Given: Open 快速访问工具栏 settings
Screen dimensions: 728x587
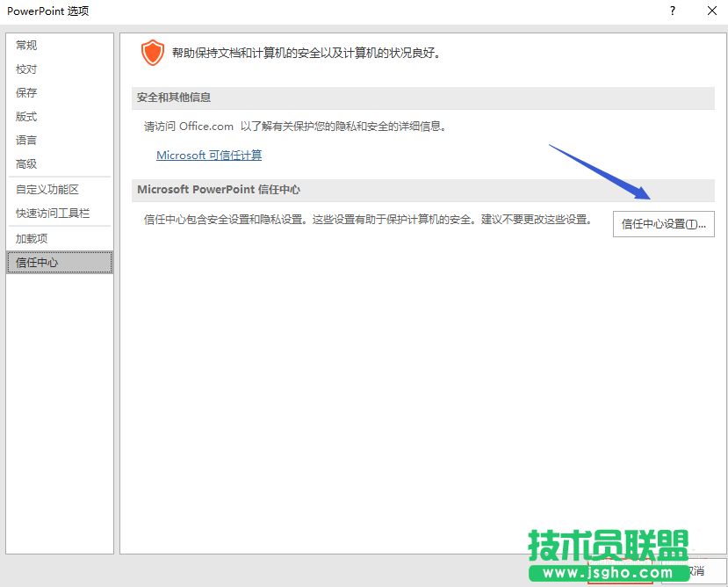Looking at the screenshot, I should (x=60, y=213).
